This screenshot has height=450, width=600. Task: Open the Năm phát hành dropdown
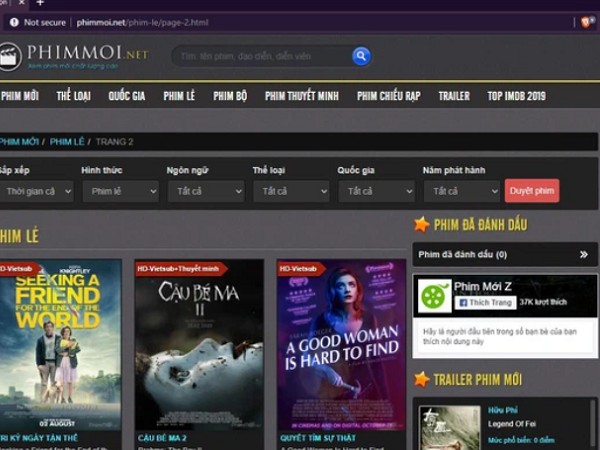click(x=462, y=191)
